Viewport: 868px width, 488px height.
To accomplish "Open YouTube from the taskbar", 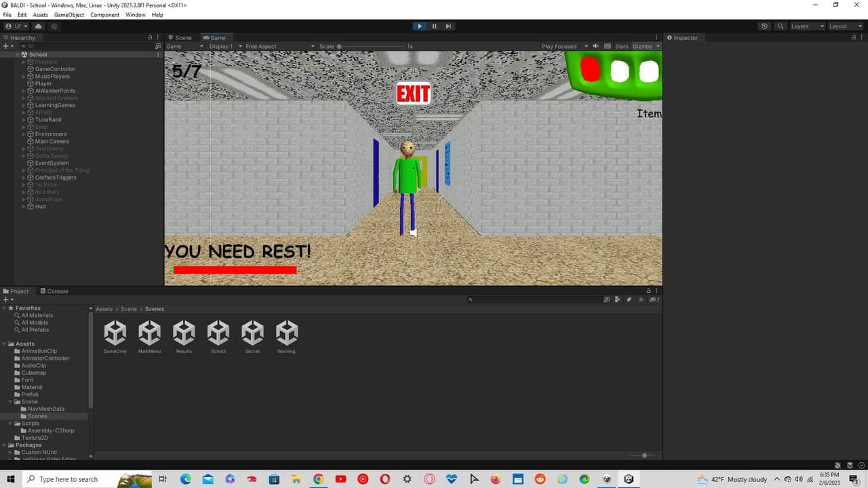I will click(x=340, y=479).
